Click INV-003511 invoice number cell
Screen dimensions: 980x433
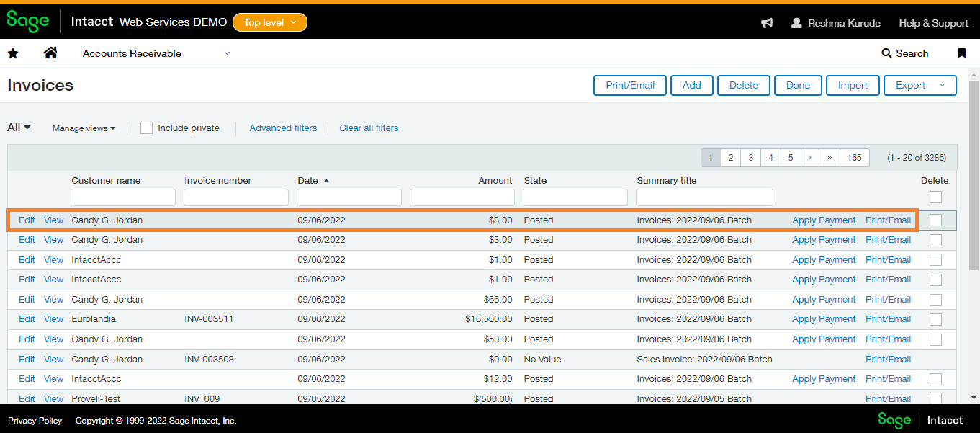tap(209, 319)
